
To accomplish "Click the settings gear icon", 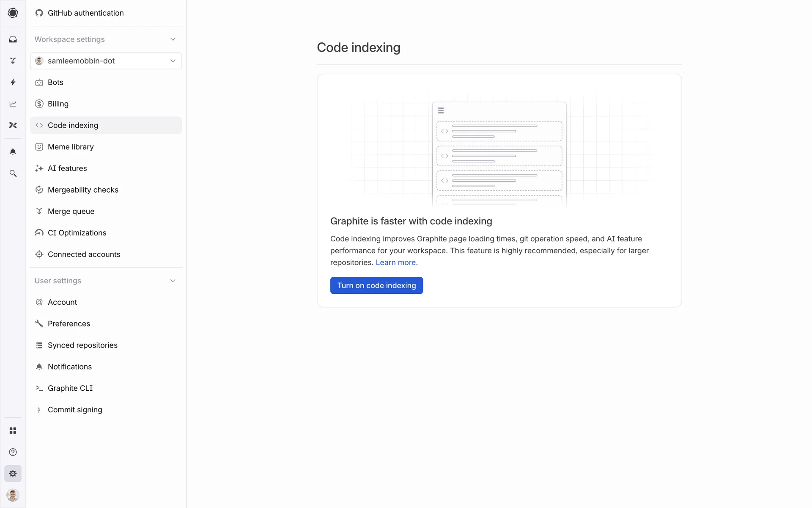I will (13, 474).
